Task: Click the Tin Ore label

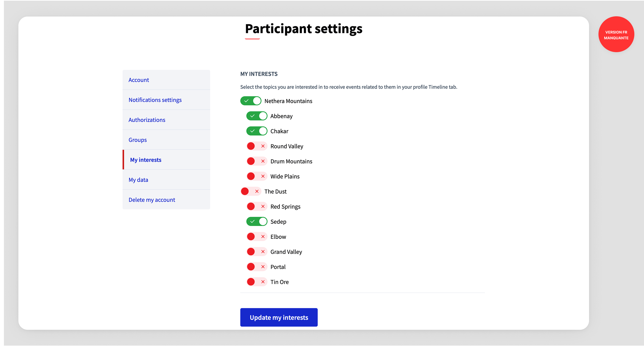Action: tap(280, 282)
